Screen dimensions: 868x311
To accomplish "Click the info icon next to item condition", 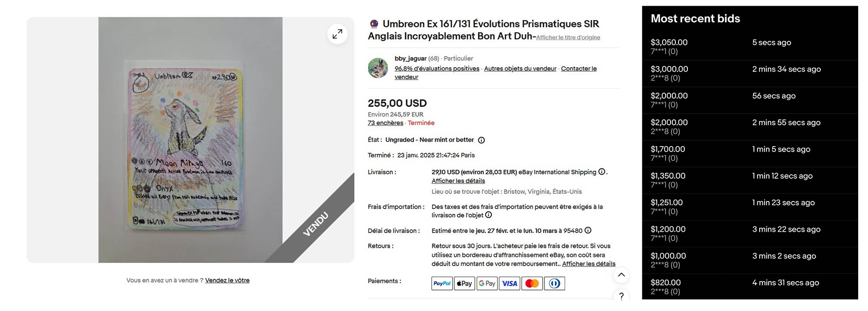I will tap(481, 140).
